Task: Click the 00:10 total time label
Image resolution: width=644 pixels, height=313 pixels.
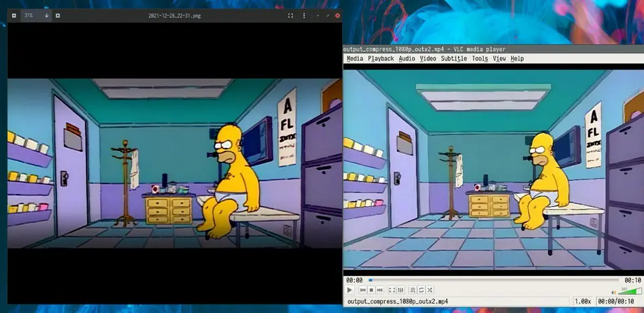Action: click(x=633, y=280)
